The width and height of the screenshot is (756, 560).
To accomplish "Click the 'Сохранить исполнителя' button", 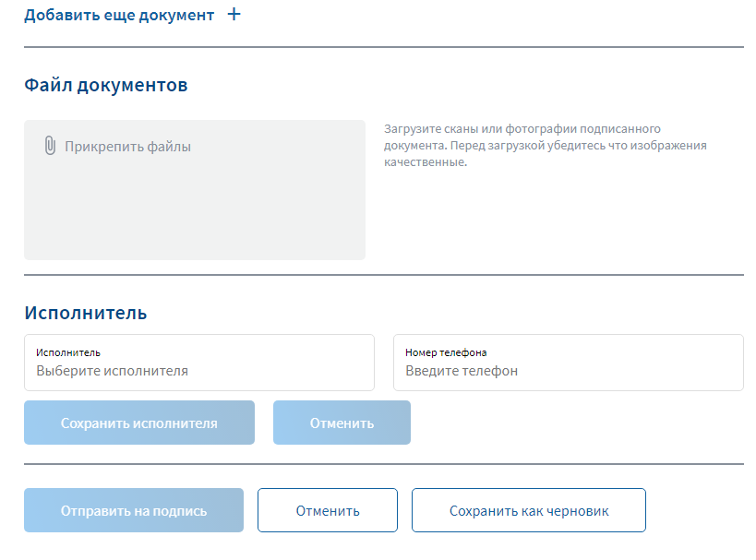I will coord(139,423).
